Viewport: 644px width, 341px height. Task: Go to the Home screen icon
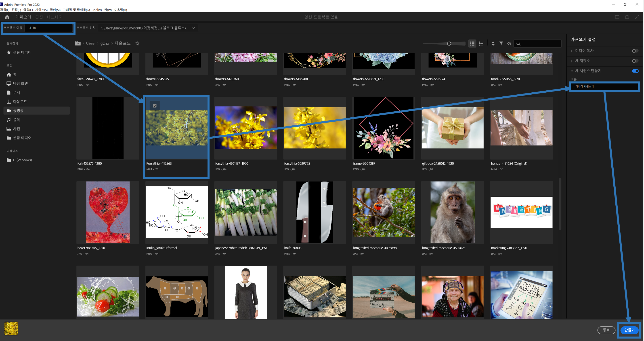pyautogui.click(x=7, y=17)
